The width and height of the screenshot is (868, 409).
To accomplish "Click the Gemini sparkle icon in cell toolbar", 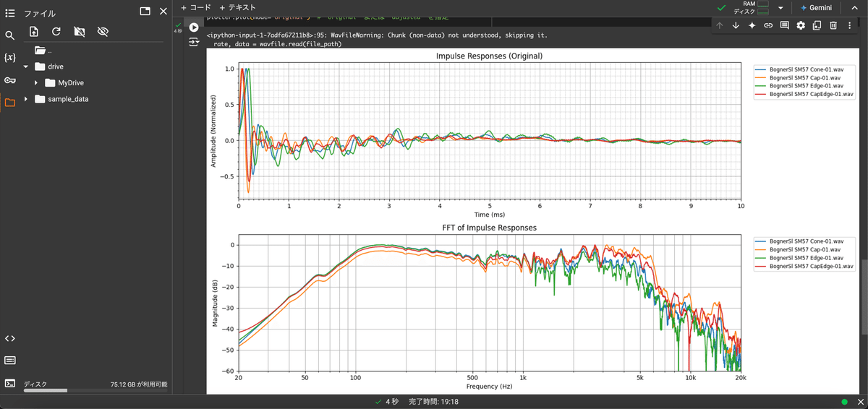I will pyautogui.click(x=752, y=25).
